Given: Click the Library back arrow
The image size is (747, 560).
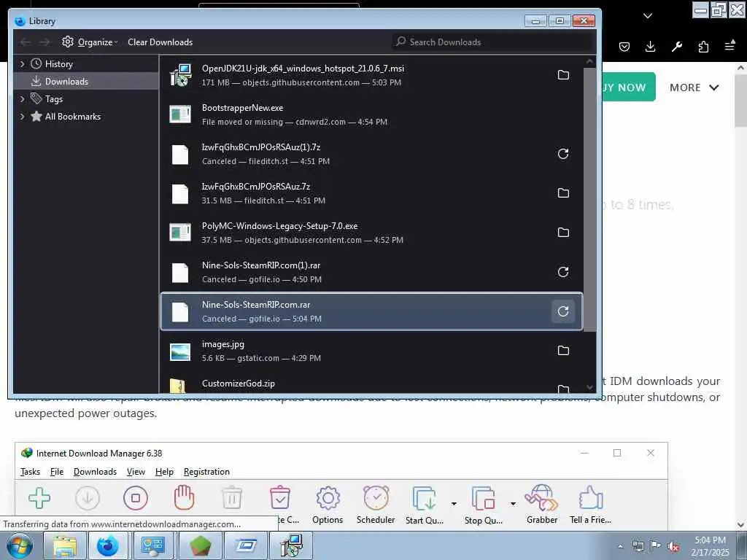Looking at the screenshot, I should pyautogui.click(x=26, y=42).
